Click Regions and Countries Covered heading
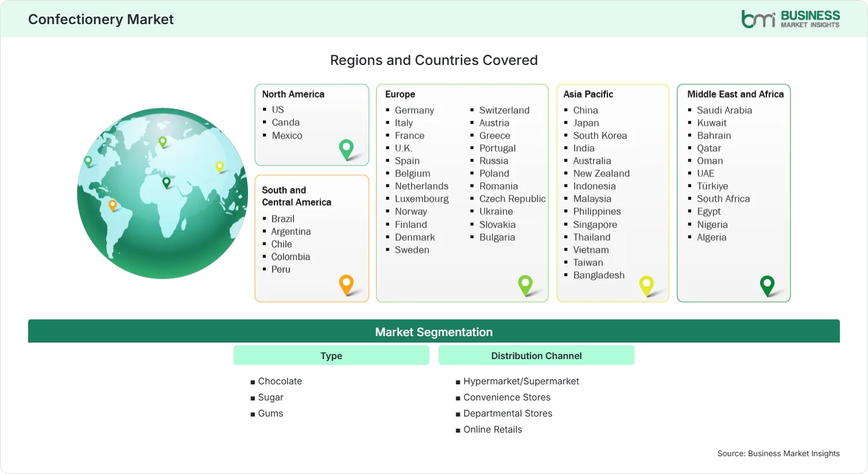Image resolution: width=868 pixels, height=474 pixels. pos(434,60)
